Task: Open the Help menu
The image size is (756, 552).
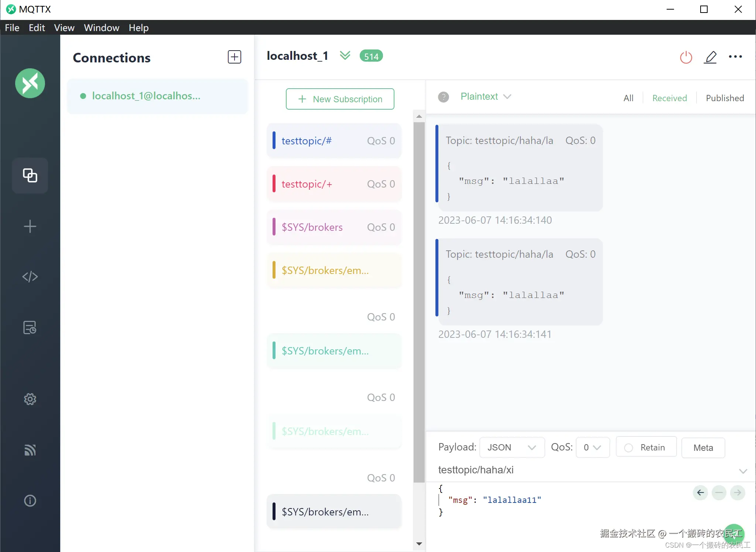Action: 138,28
